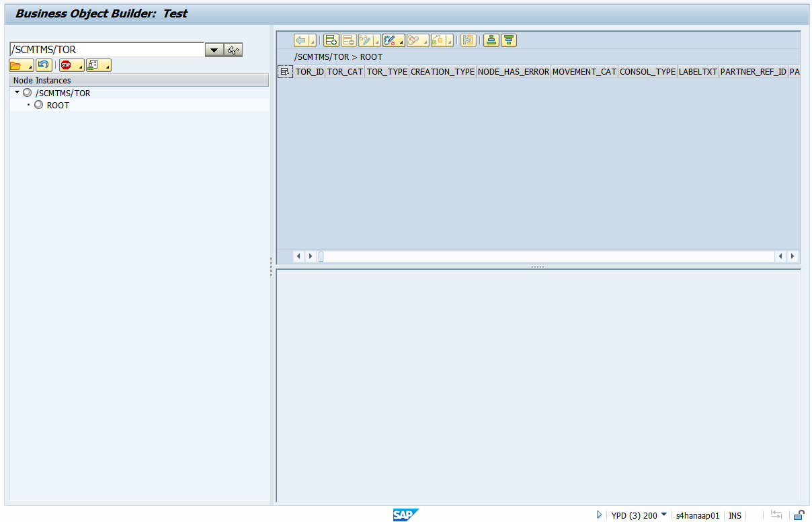The width and height of the screenshot is (812, 522).
Task: Click the PARTNER_REF_ID column header
Action: tap(753, 71)
